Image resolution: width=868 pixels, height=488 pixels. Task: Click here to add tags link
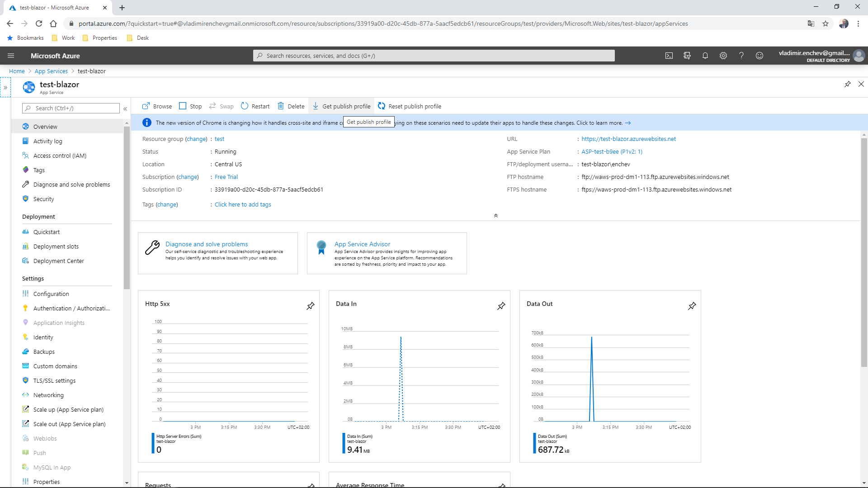(243, 204)
